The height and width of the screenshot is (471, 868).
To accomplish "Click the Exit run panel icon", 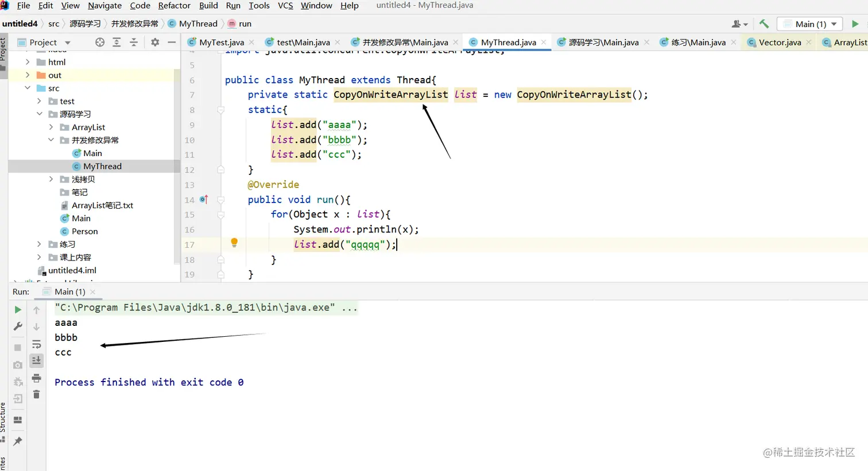I will (x=18, y=399).
